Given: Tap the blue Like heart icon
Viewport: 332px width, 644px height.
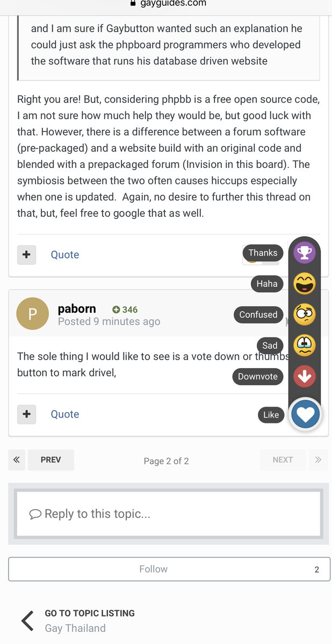Looking at the screenshot, I should coord(305,414).
